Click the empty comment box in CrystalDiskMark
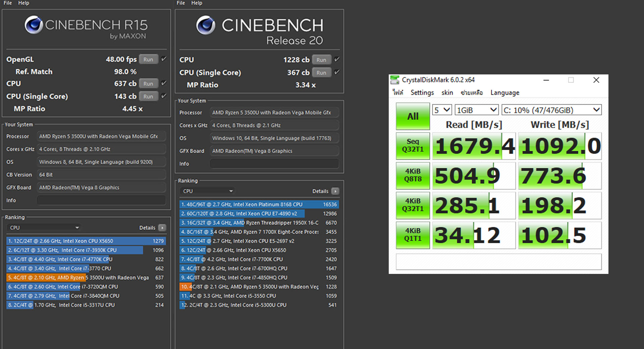Image resolution: width=644 pixels, height=349 pixels. coord(499,261)
